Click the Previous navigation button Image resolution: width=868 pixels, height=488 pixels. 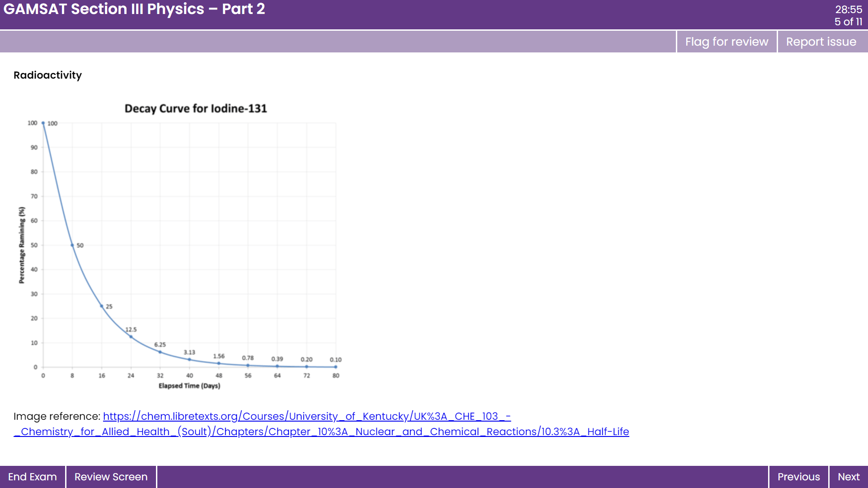pyautogui.click(x=799, y=477)
